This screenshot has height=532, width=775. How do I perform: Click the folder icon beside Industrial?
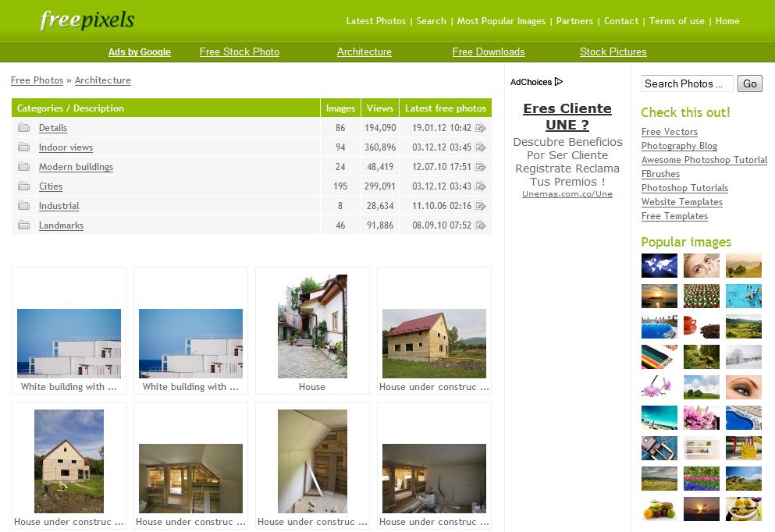(23, 205)
